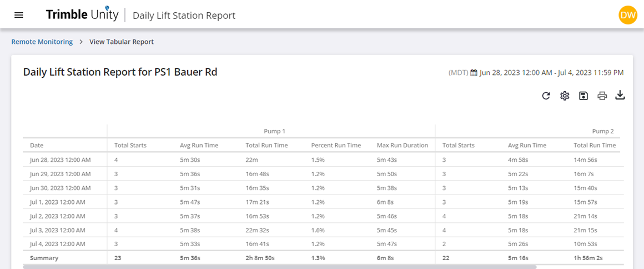
Task: Download the report with download icon
Action: (620, 96)
